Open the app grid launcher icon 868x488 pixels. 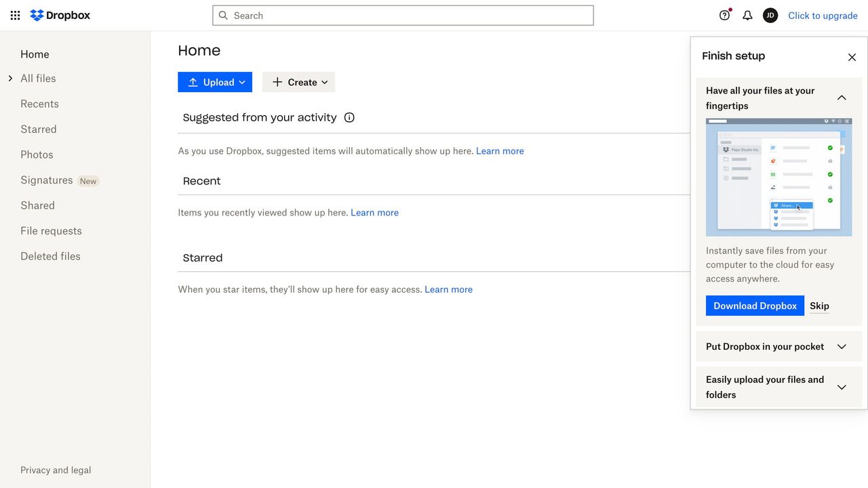pos(15,16)
